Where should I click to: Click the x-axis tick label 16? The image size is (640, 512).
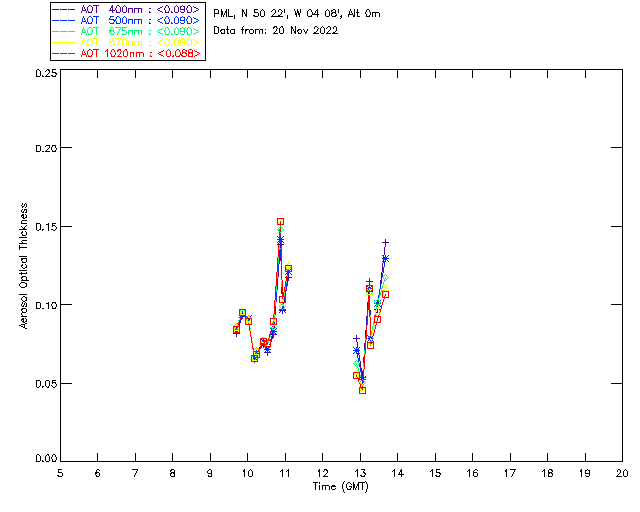pyautogui.click(x=473, y=473)
